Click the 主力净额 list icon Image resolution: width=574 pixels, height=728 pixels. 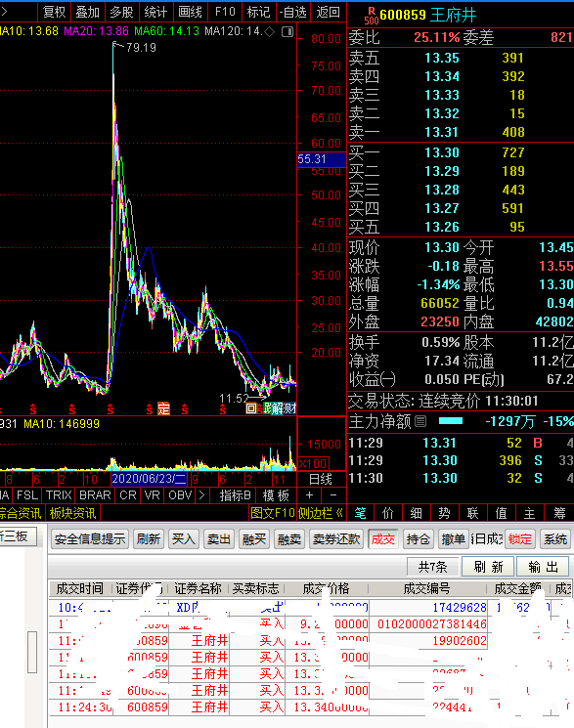click(420, 421)
